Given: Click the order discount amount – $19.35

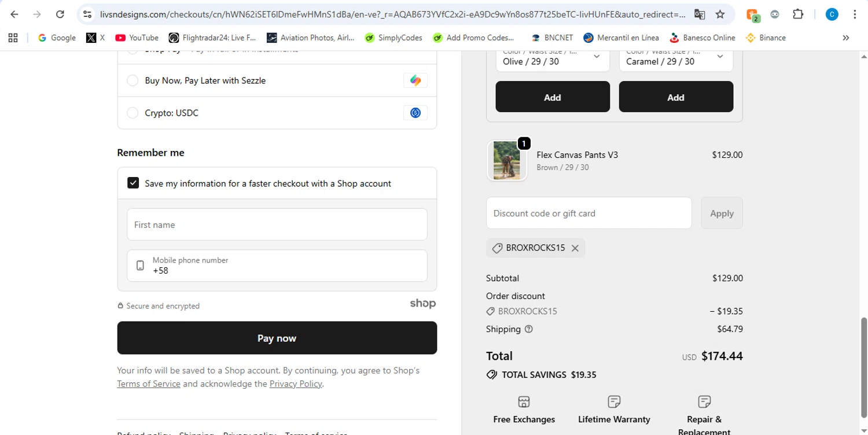Looking at the screenshot, I should tap(726, 311).
